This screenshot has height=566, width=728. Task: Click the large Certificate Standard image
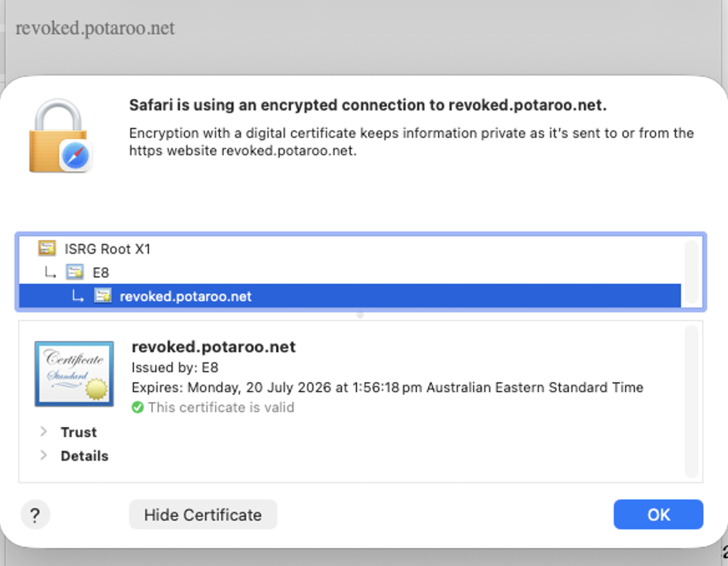pyautogui.click(x=74, y=373)
